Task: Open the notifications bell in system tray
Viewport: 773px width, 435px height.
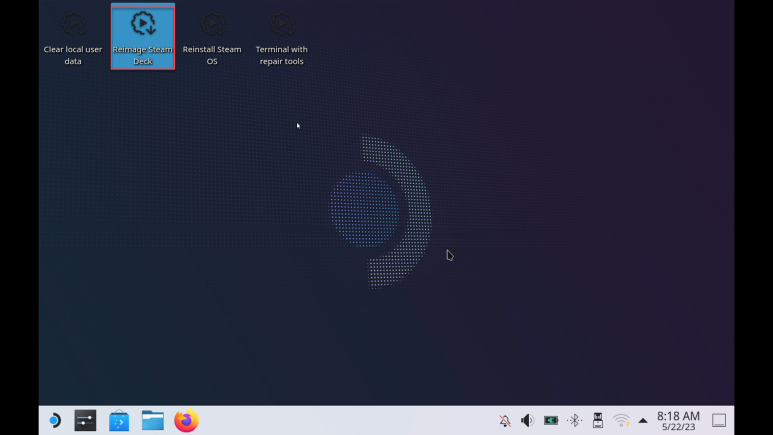Action: click(x=505, y=421)
